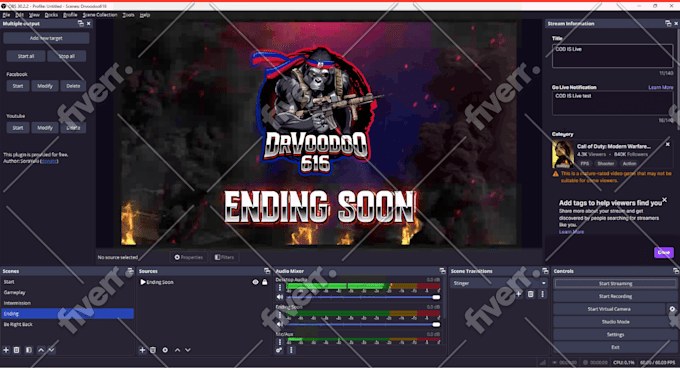Remove scene transition with trash icon
Image resolution: width=680 pixels, height=368 pixels.
coord(530,294)
